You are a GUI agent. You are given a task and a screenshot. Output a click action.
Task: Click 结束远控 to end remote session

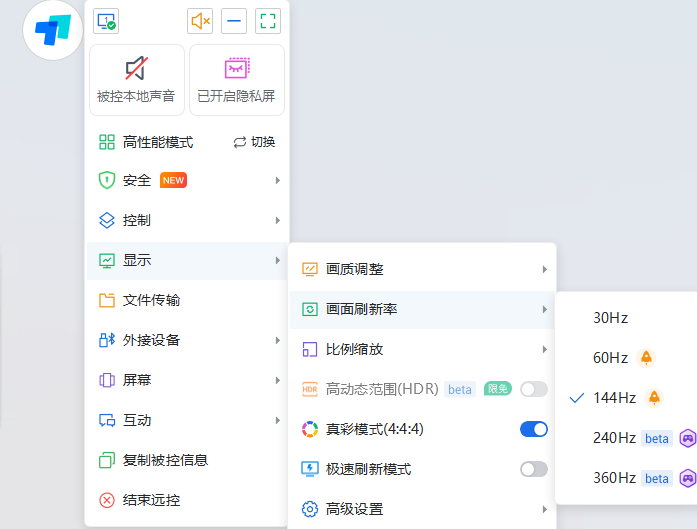[x=188, y=501]
